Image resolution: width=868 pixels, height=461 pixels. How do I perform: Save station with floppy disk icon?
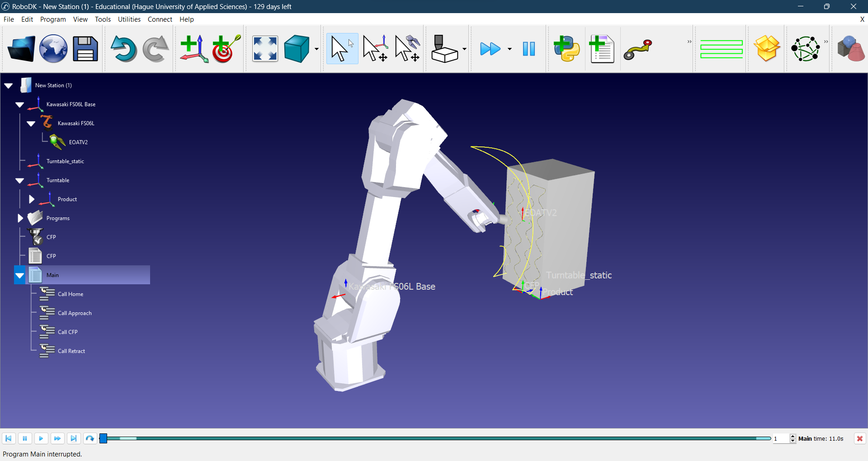pyautogui.click(x=85, y=49)
